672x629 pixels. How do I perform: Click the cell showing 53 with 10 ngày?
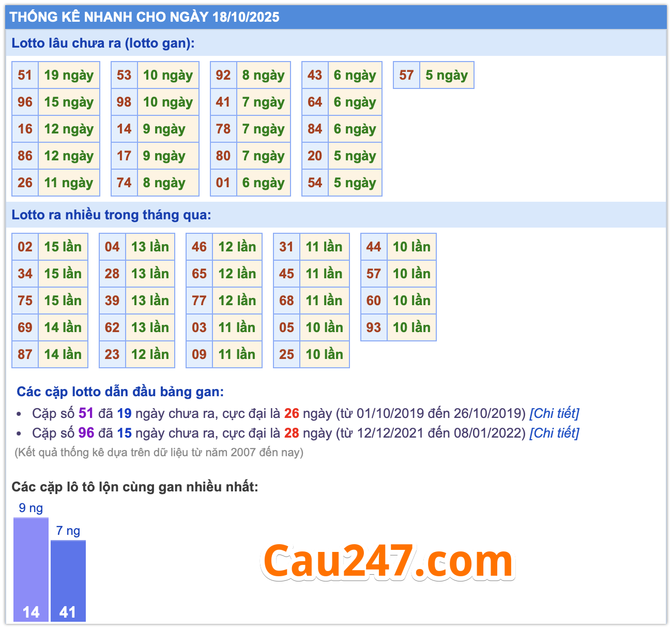tap(124, 75)
